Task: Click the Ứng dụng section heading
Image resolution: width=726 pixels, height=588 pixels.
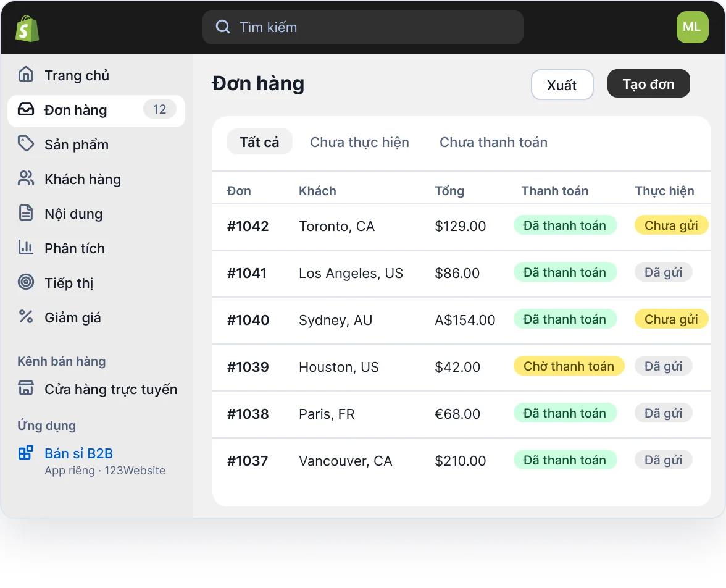Action: (47, 426)
